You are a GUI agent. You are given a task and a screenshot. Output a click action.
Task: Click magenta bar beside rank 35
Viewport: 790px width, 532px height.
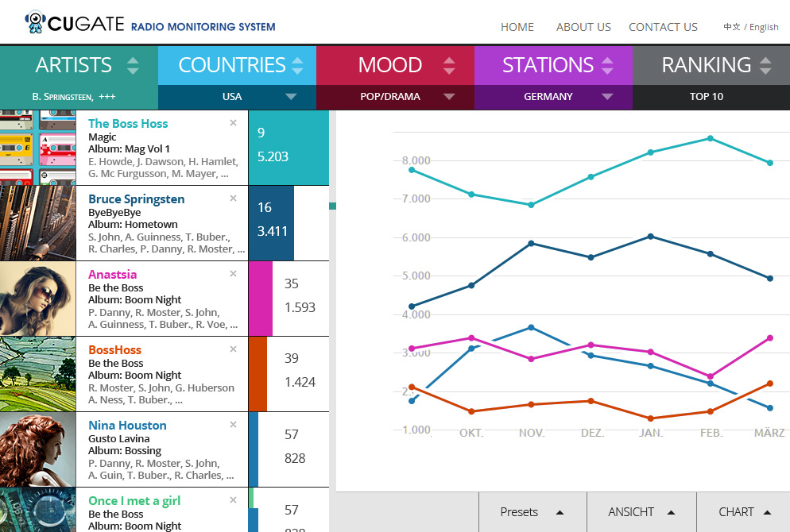point(261,299)
